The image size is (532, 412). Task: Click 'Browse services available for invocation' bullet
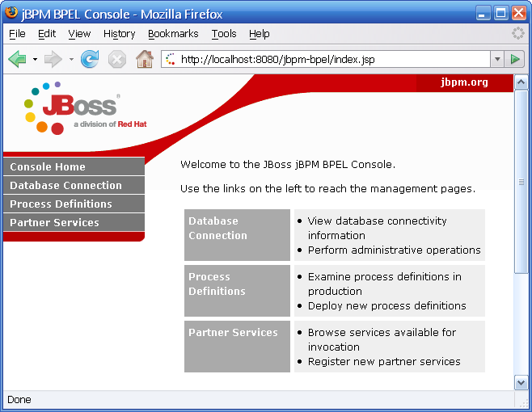pyautogui.click(x=382, y=339)
